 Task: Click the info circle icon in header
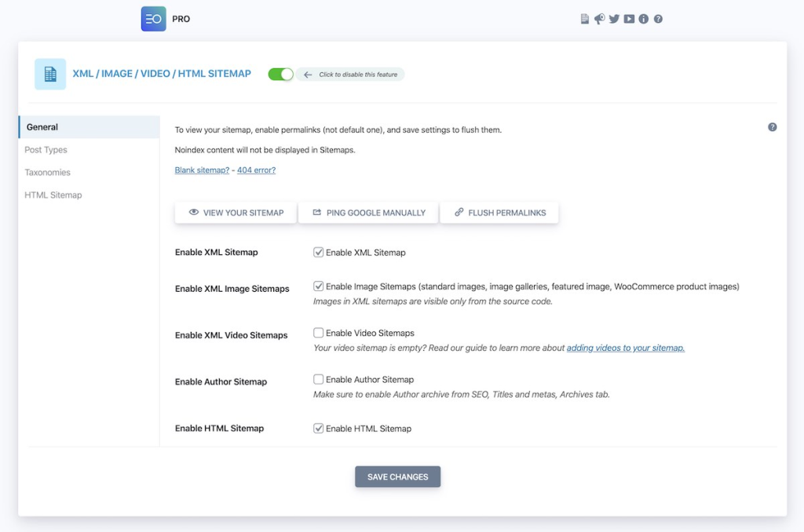click(x=644, y=19)
